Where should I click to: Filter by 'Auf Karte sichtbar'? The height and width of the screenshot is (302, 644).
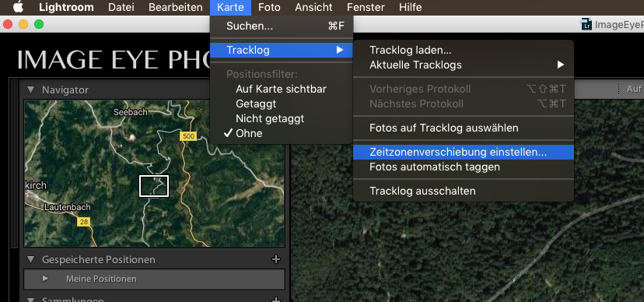pos(282,89)
